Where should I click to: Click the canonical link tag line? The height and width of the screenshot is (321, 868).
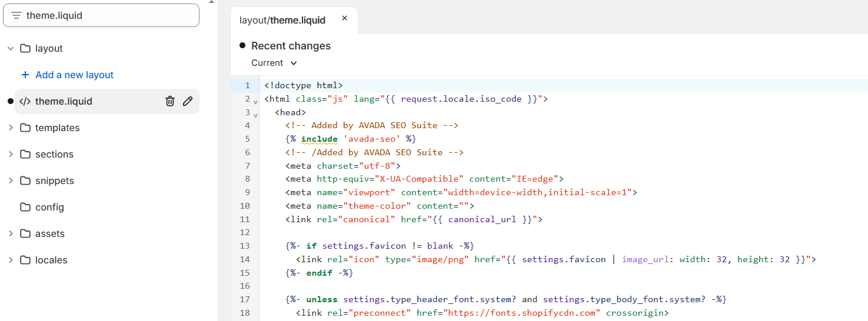coord(414,219)
